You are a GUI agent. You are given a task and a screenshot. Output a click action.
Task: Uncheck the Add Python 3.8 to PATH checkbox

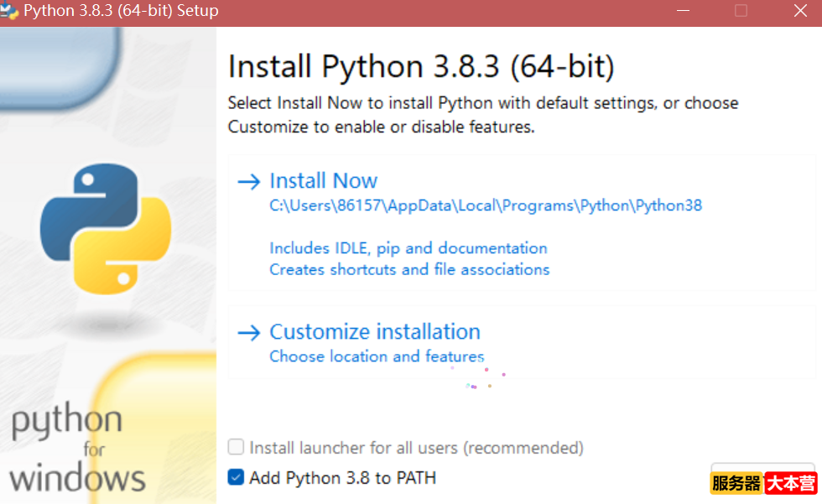[x=236, y=477]
